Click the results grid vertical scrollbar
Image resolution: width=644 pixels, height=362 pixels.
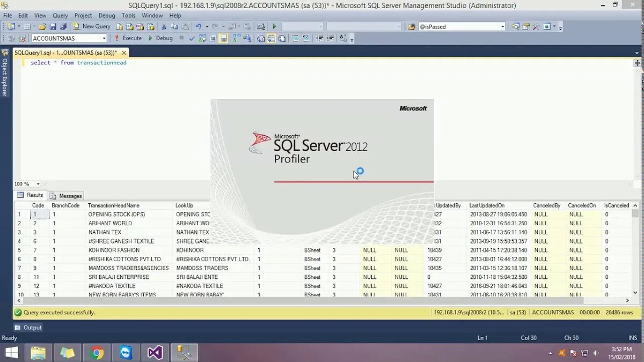635,249
